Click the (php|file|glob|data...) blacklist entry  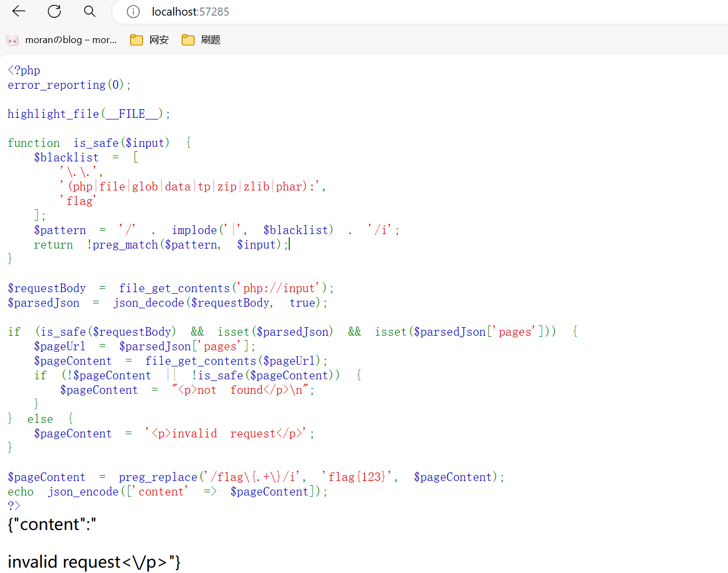pyautogui.click(x=192, y=187)
